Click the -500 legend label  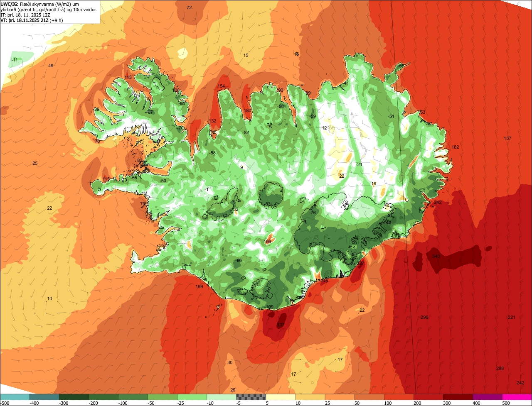(5, 403)
